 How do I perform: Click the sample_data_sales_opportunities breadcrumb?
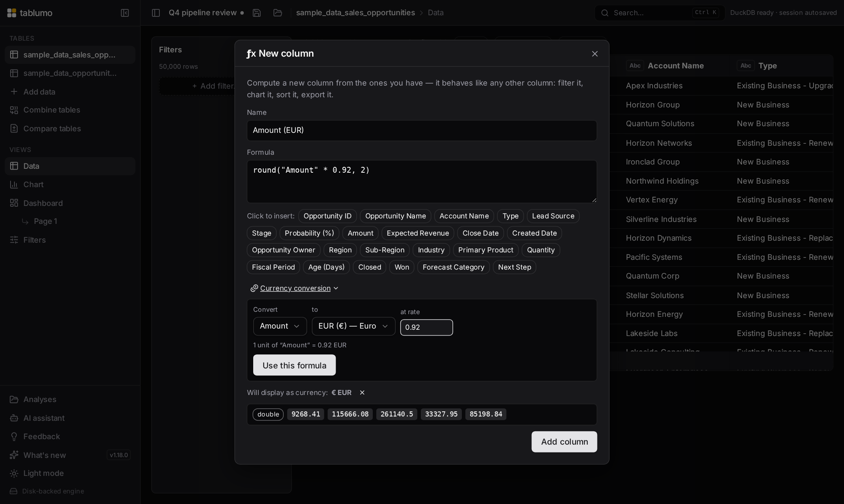[356, 13]
